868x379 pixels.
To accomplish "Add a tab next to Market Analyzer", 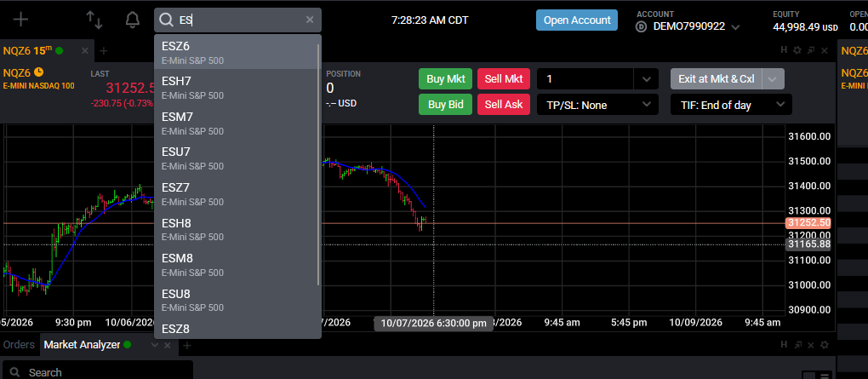I will point(186,346).
